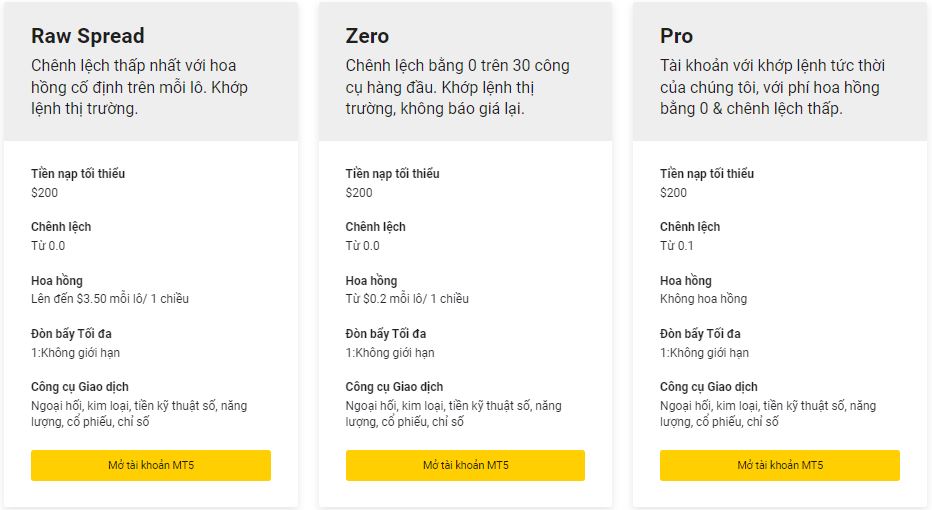
Task: Click the 'Không hoa hồng' text in Pro
Action: click(703, 299)
